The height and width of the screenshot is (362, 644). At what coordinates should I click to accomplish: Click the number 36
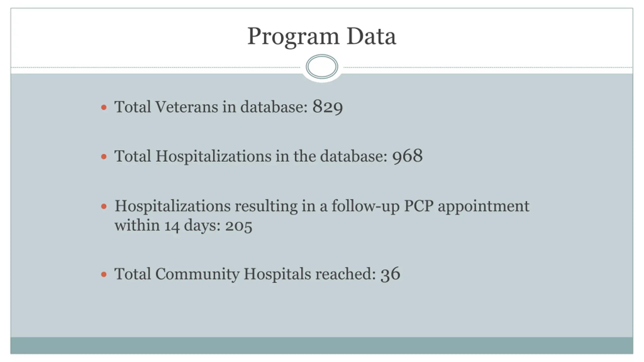(x=390, y=274)
